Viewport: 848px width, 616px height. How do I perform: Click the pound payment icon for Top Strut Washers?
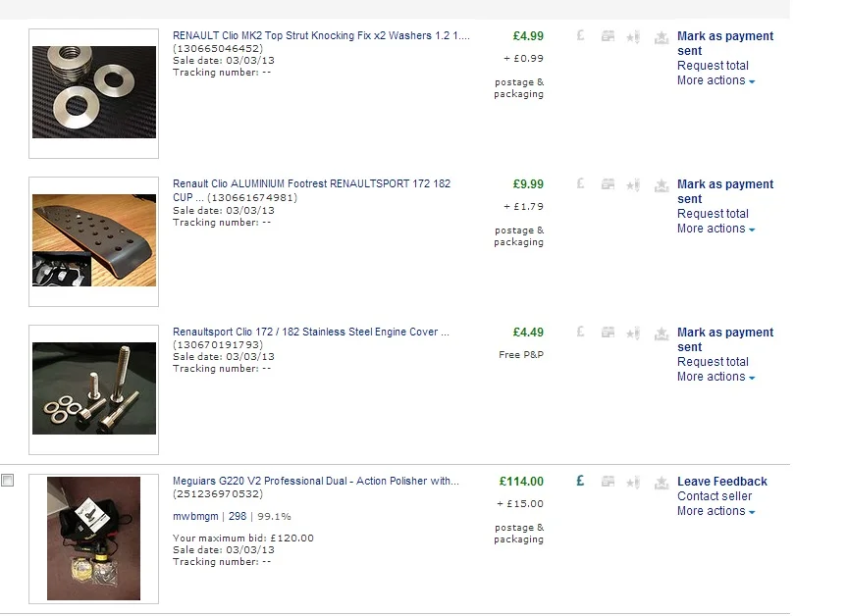click(x=580, y=35)
